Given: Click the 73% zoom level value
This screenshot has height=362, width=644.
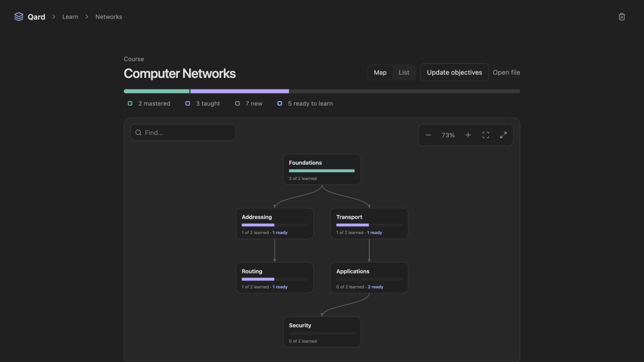Looking at the screenshot, I should (448, 135).
